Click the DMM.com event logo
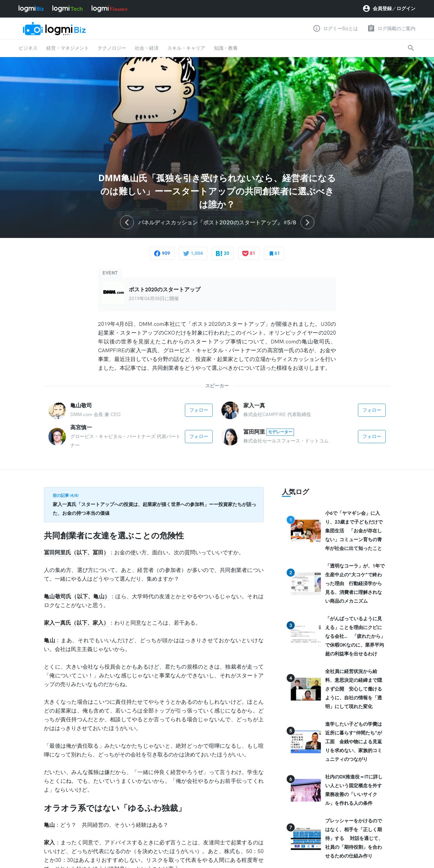This screenshot has height=868, width=434. [x=114, y=292]
